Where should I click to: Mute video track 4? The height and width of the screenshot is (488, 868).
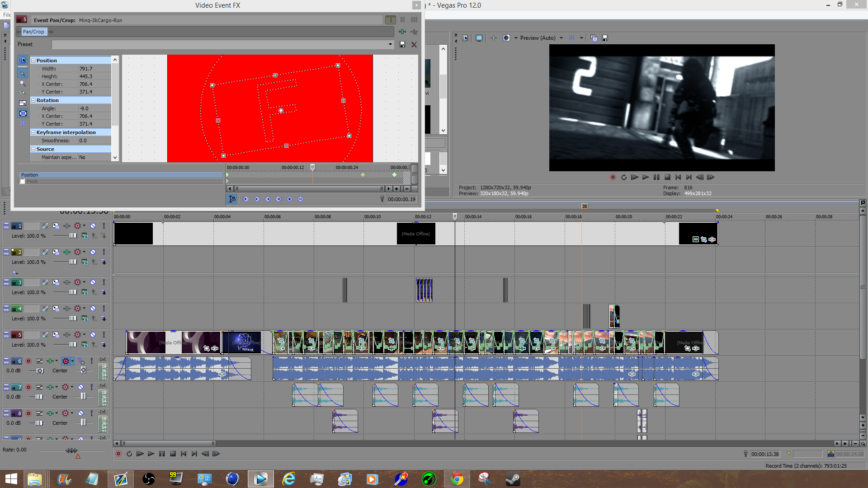tap(93, 309)
